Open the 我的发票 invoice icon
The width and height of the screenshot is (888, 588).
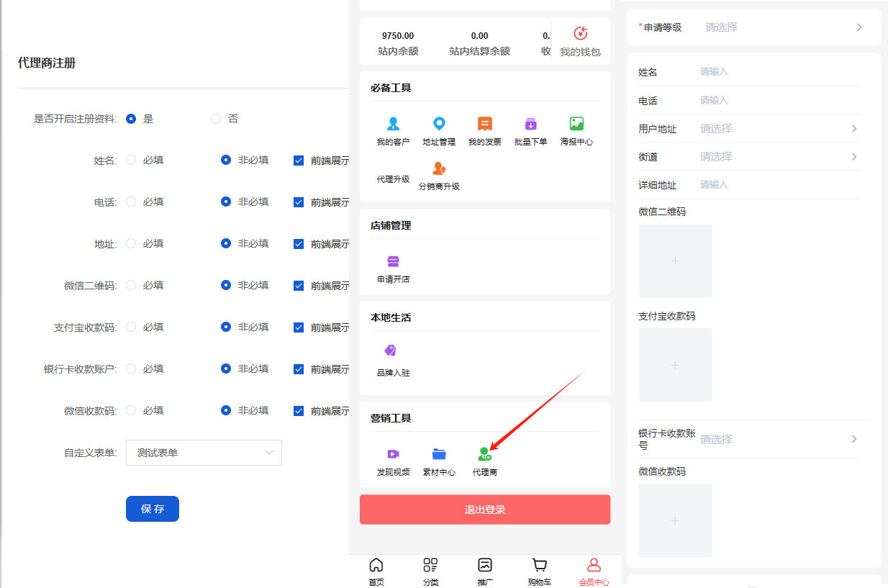coord(485,125)
